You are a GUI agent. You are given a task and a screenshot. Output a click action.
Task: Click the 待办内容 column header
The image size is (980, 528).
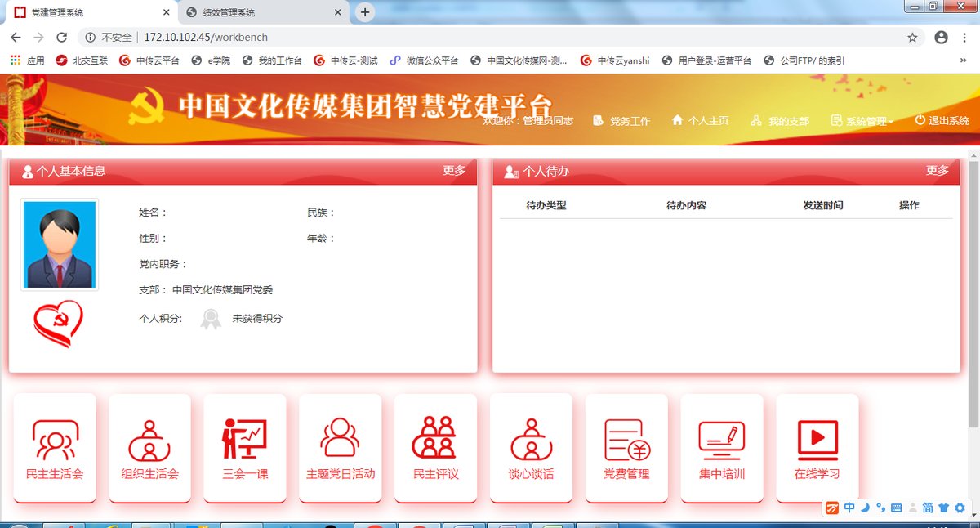(x=687, y=205)
